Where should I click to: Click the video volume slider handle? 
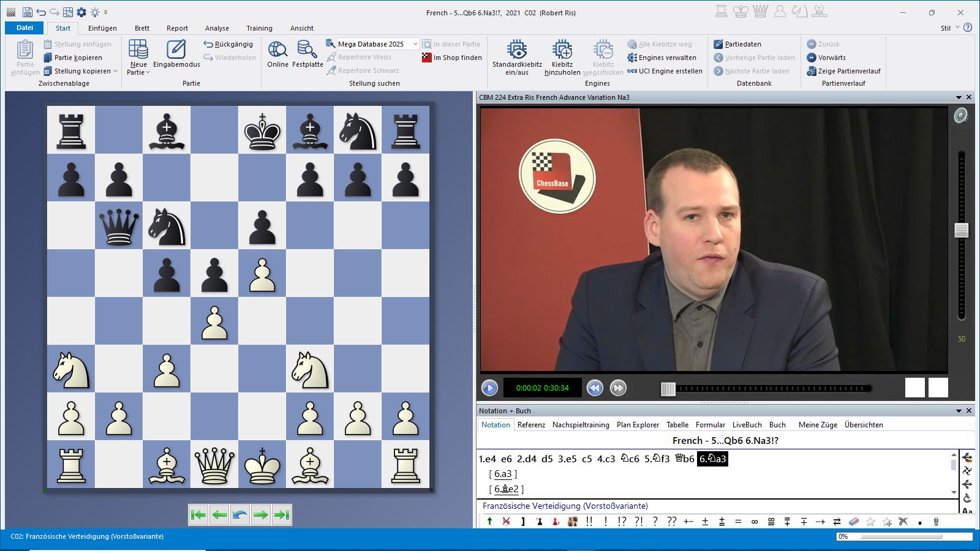click(961, 230)
